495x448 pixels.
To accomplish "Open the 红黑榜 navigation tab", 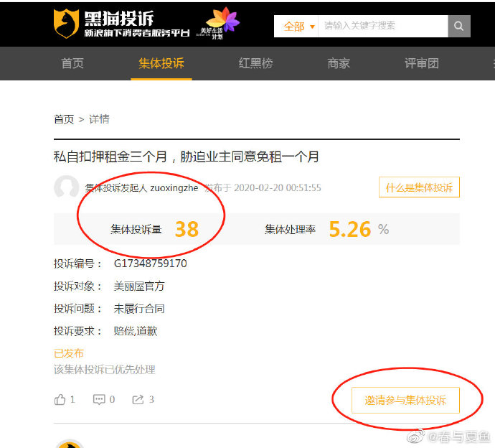I will tap(255, 63).
